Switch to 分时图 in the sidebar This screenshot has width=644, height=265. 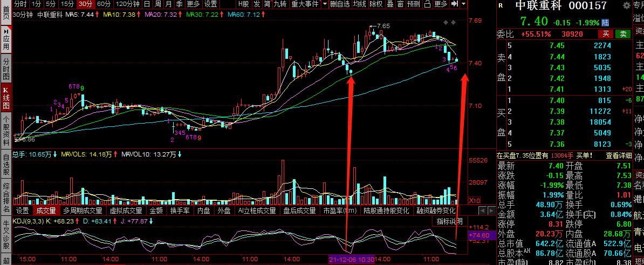click(6, 69)
